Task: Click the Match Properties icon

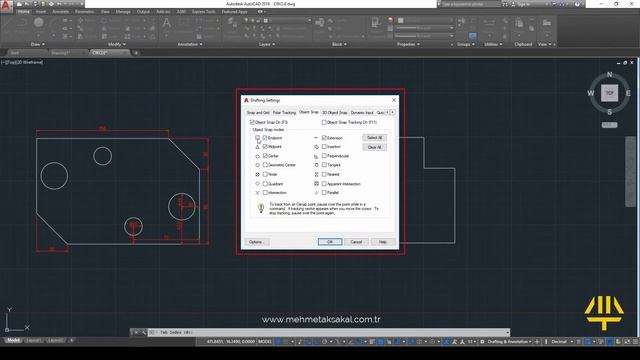Action: click(x=376, y=23)
